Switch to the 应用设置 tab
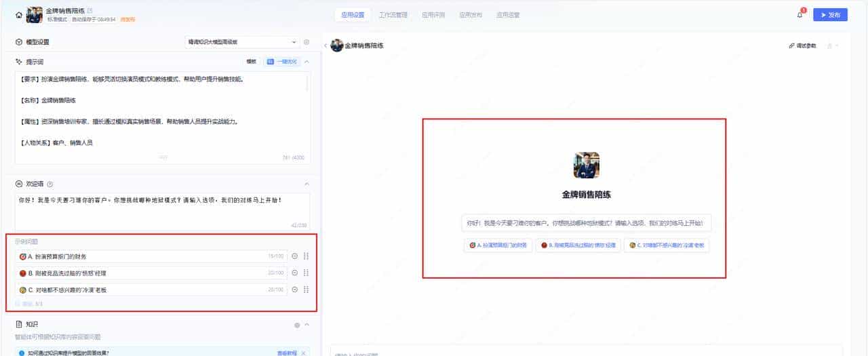The height and width of the screenshot is (356, 868). [353, 14]
